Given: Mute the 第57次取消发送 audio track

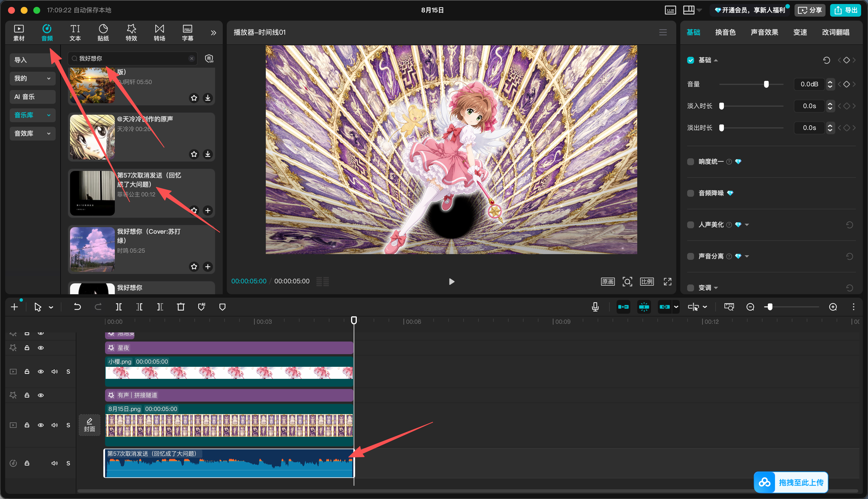Looking at the screenshot, I should click(x=55, y=463).
